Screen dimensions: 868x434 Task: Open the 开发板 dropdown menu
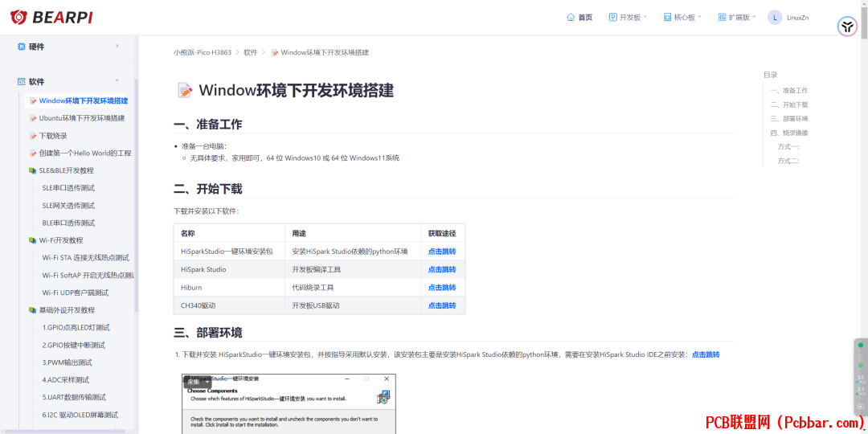click(x=628, y=17)
